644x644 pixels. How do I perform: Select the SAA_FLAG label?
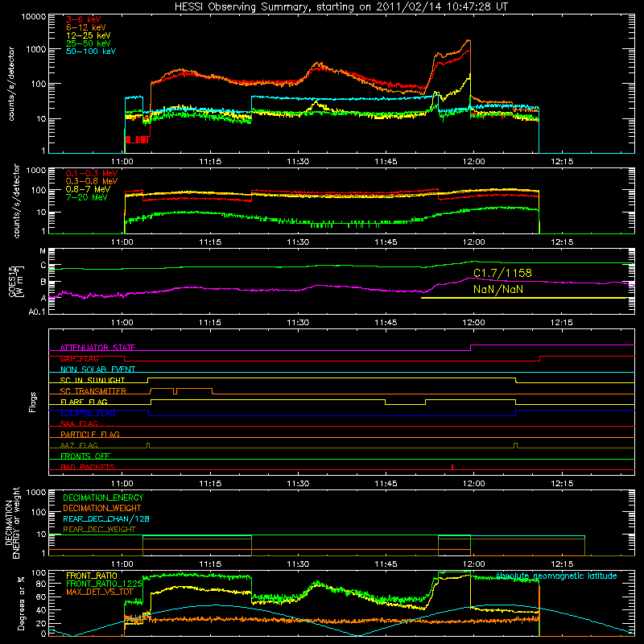79,423
